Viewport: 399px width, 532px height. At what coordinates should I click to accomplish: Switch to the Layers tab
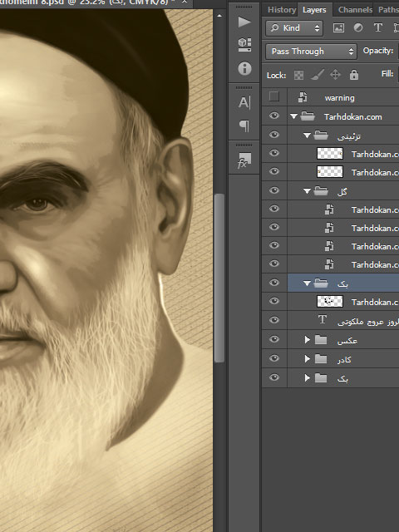point(314,10)
